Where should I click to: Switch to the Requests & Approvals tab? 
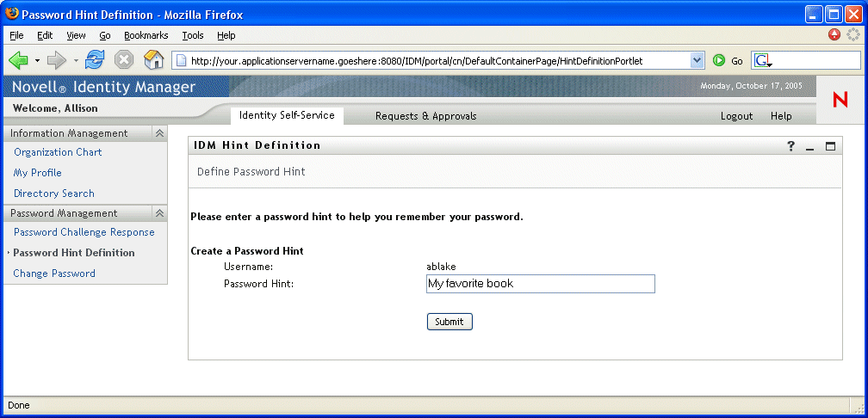point(425,116)
